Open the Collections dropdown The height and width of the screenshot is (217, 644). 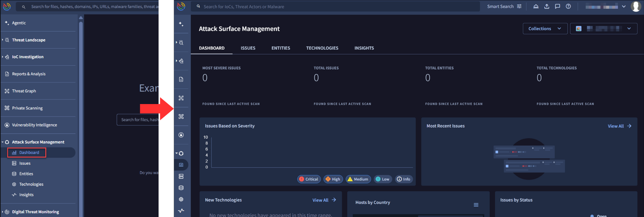[544, 29]
